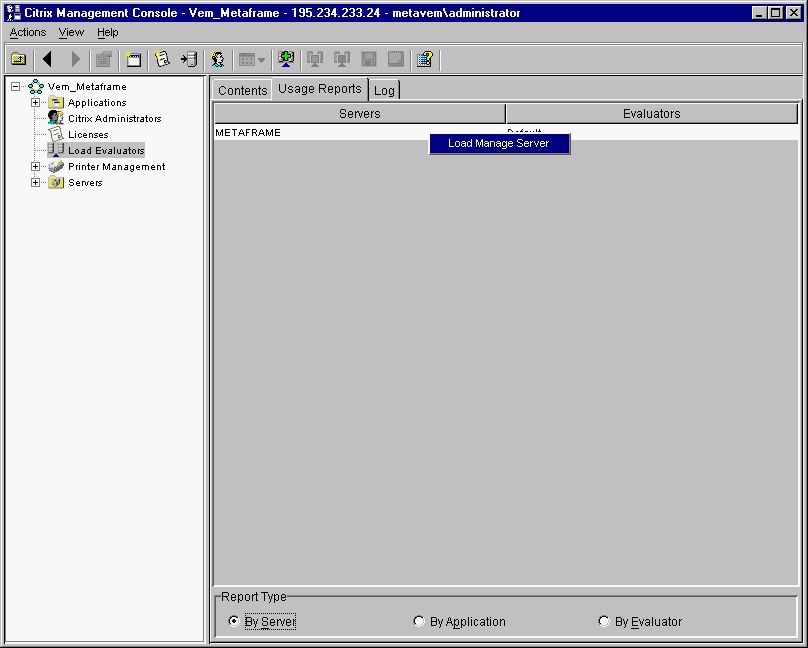Image resolution: width=808 pixels, height=648 pixels.
Task: Click the arrow-into-server toolbar icon
Action: coord(189,59)
